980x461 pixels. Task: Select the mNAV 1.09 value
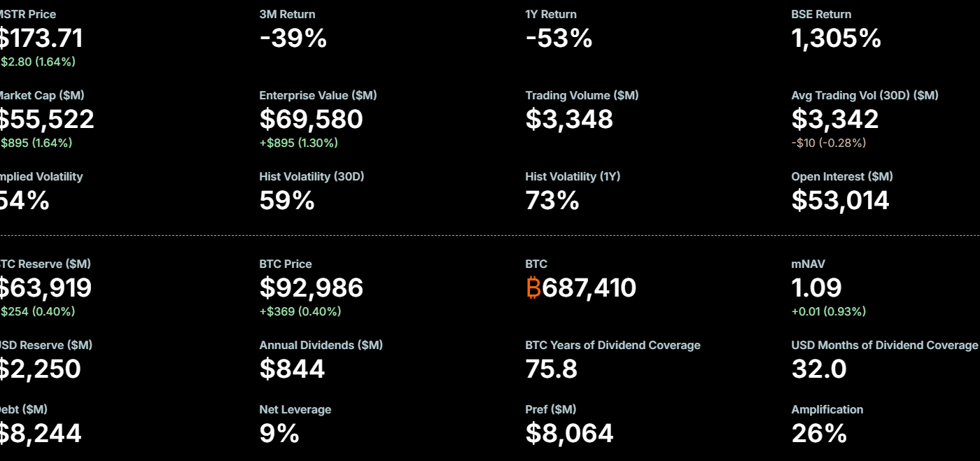pos(816,288)
